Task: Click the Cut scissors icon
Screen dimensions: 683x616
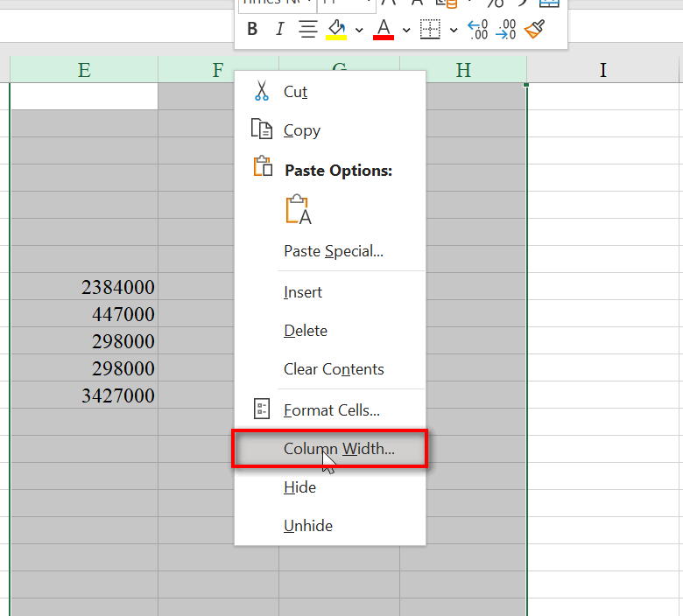Action: coord(261,91)
